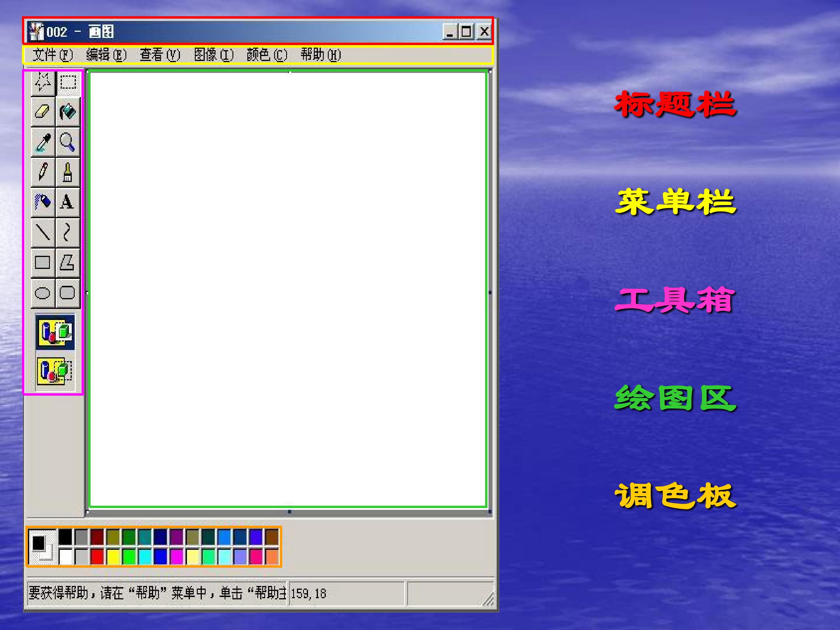Choose the Pencil tool
Screen dimensions: 840x630
pyautogui.click(x=43, y=172)
